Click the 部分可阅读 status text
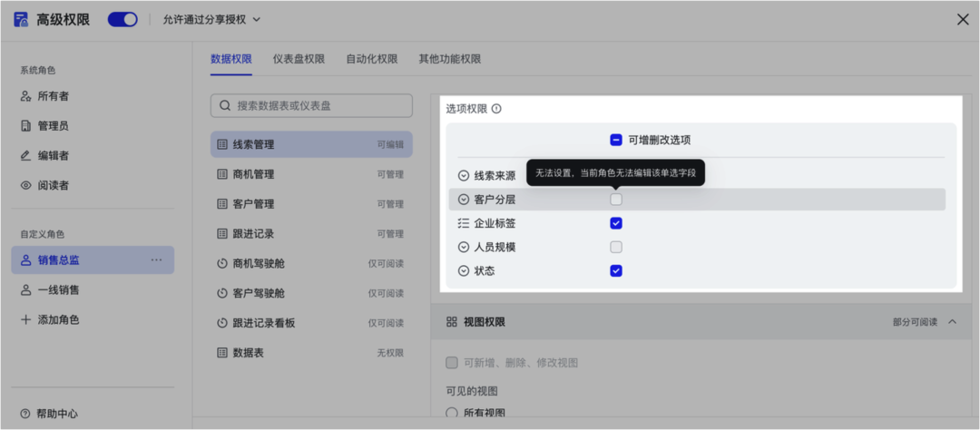The width and height of the screenshot is (980, 430). click(x=915, y=322)
